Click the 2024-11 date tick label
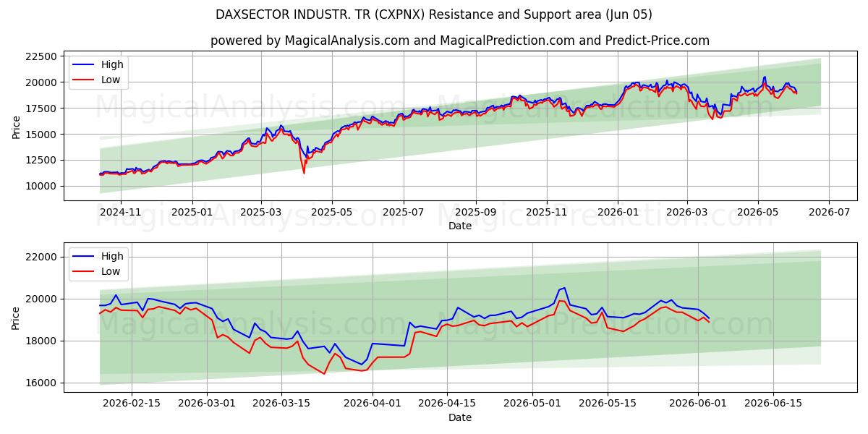Image resolution: width=868 pixels, height=434 pixels. pyautogui.click(x=120, y=213)
